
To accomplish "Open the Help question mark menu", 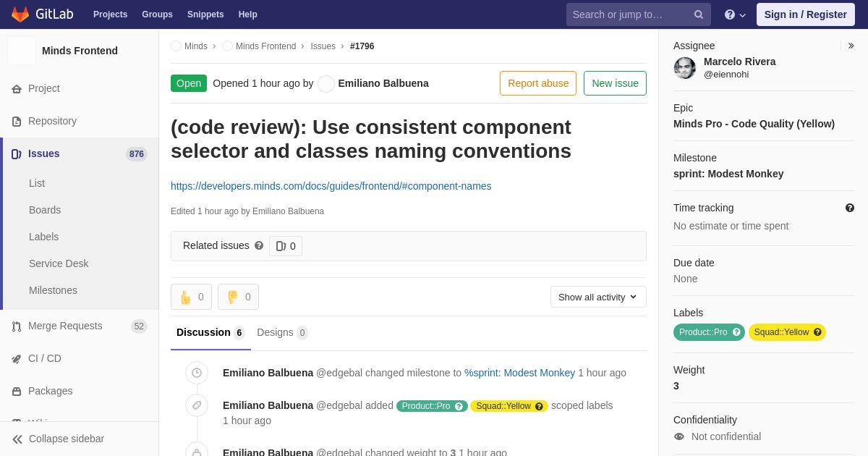I will pos(735,14).
